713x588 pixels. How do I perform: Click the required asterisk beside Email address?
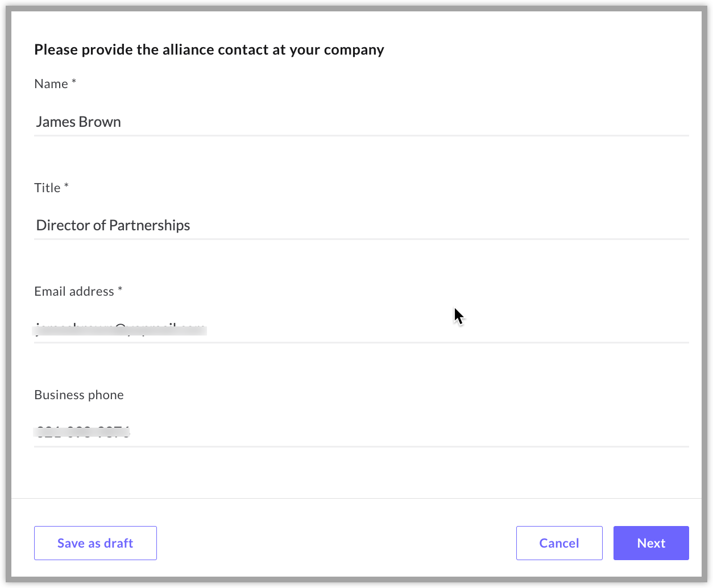tap(120, 289)
